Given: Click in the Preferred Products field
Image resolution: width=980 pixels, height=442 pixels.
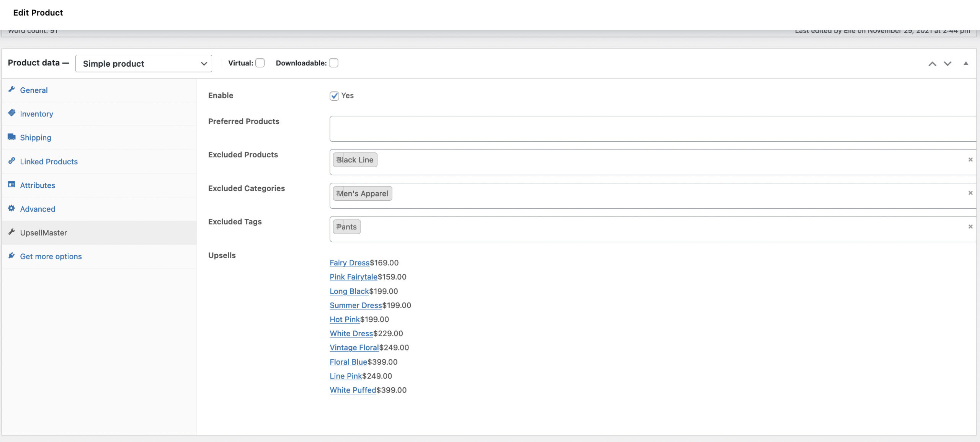Looking at the screenshot, I should pos(653,129).
